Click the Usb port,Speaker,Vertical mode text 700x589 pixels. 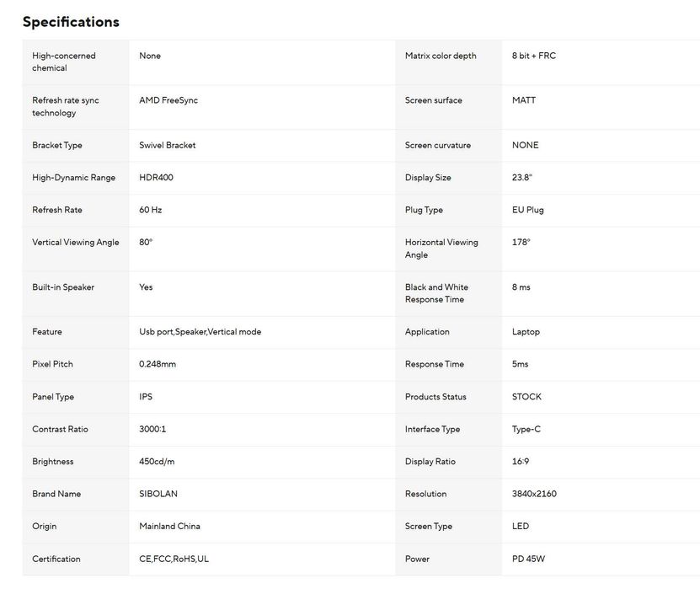point(200,332)
